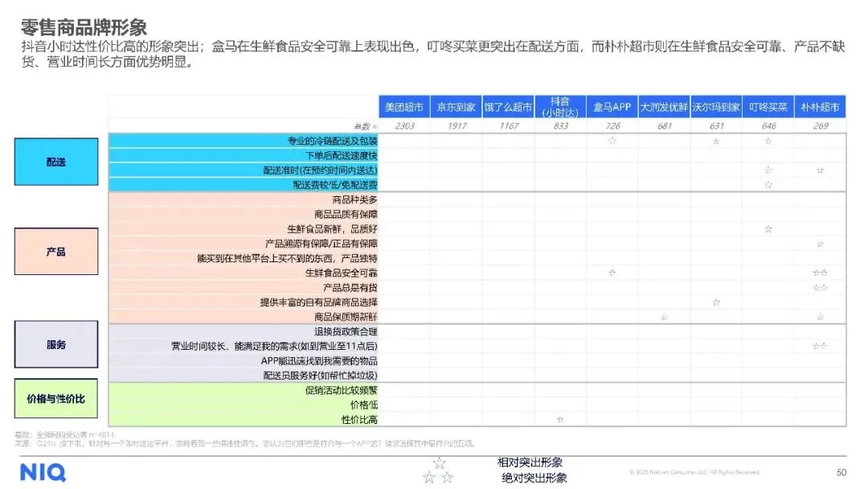Click the star for 抖音 in 性价比高 row
The width and height of the screenshot is (868, 489).
point(559,420)
